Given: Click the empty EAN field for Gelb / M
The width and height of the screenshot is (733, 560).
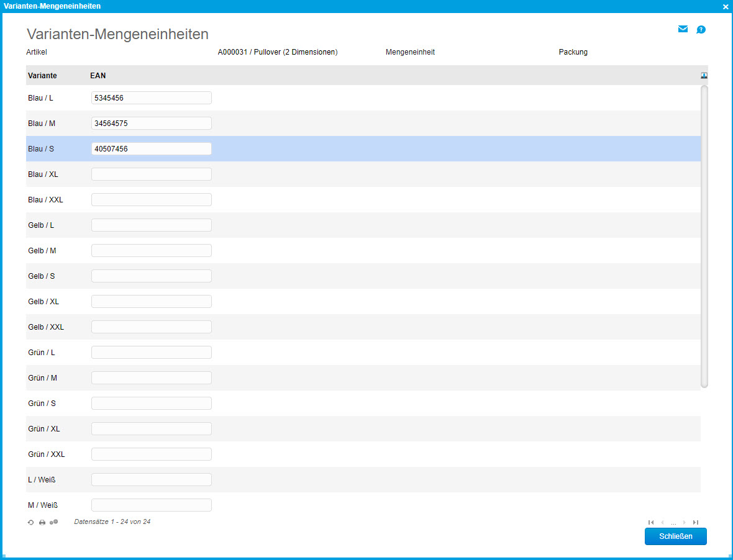Looking at the screenshot, I should point(151,251).
